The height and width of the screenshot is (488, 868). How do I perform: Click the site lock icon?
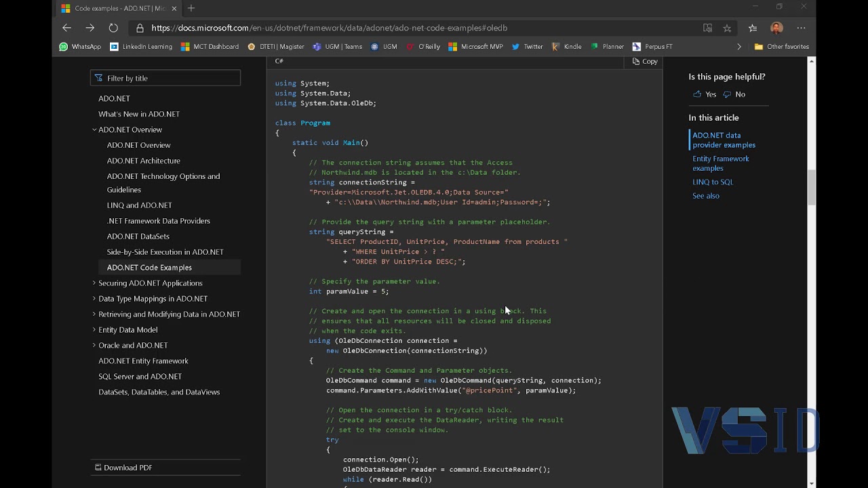pyautogui.click(x=140, y=28)
